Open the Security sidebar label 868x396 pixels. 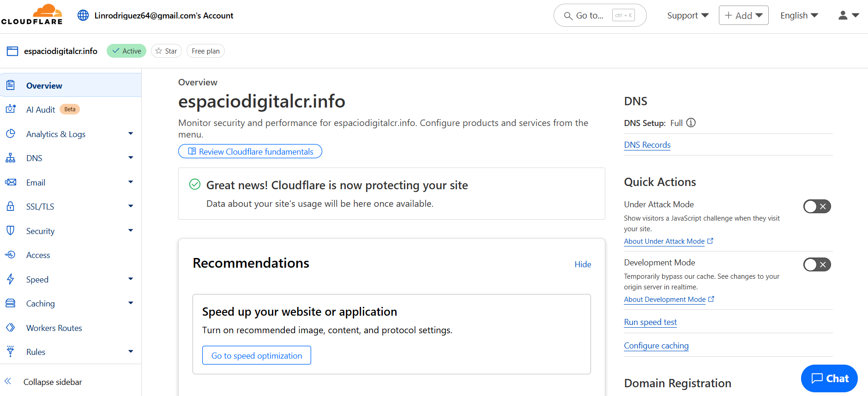(x=40, y=231)
